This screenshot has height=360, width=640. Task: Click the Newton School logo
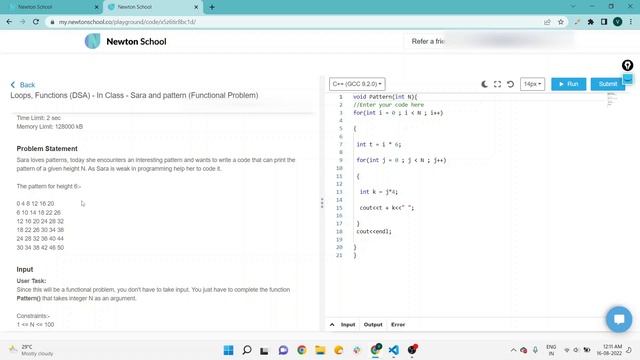pyautogui.click(x=126, y=41)
